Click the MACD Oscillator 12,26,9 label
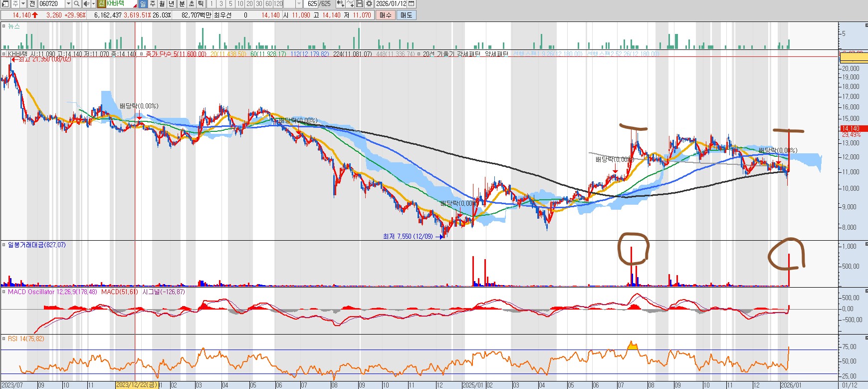868x389 pixels. tap(41, 292)
